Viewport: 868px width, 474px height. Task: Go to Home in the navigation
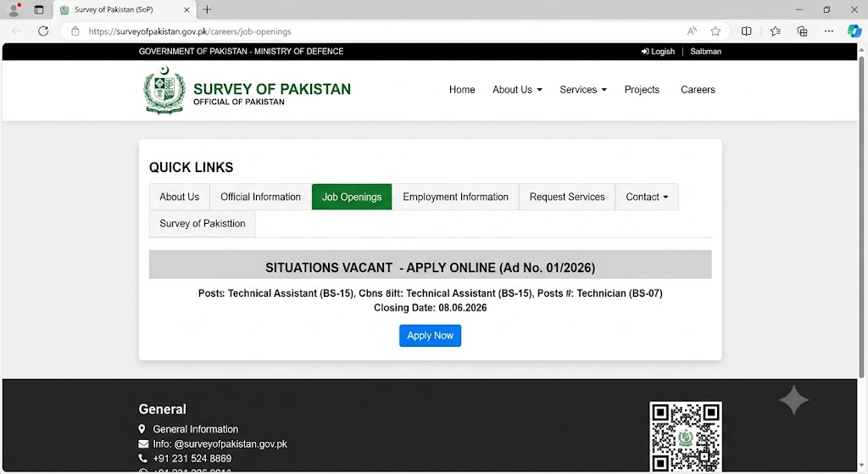coord(462,90)
